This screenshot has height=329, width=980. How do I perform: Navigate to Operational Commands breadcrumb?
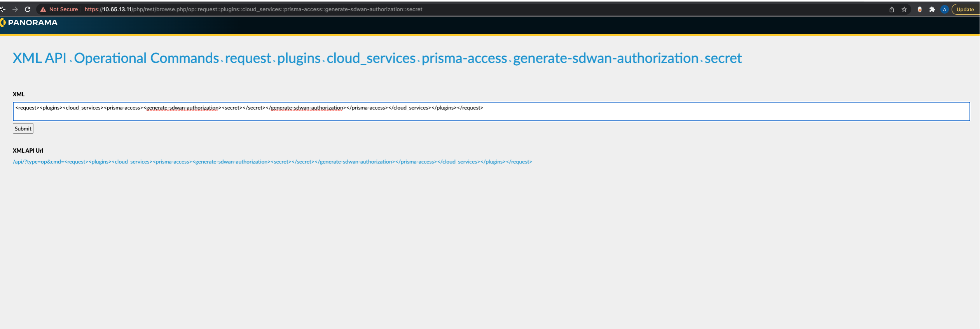pyautogui.click(x=146, y=58)
